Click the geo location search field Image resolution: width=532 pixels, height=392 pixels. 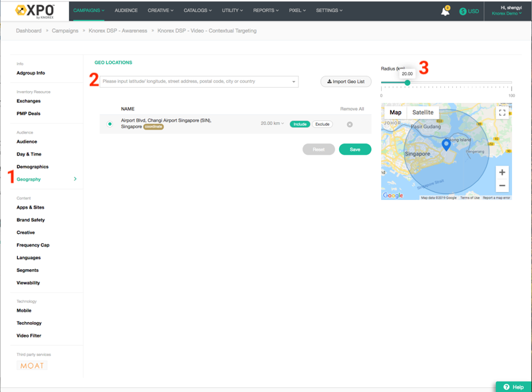(196, 82)
